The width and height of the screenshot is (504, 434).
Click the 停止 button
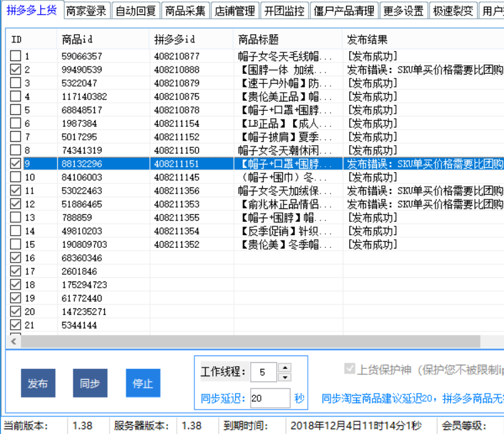coord(143,383)
